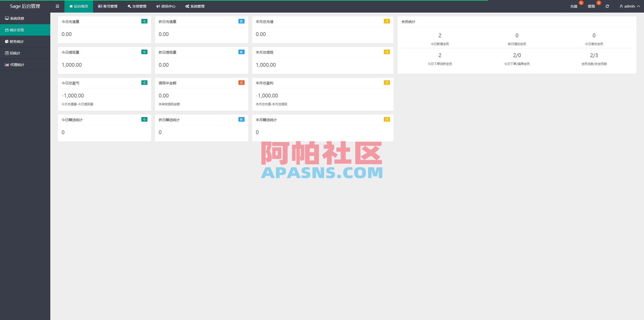Click the sidebar collapse hamburger icon

[57, 6]
